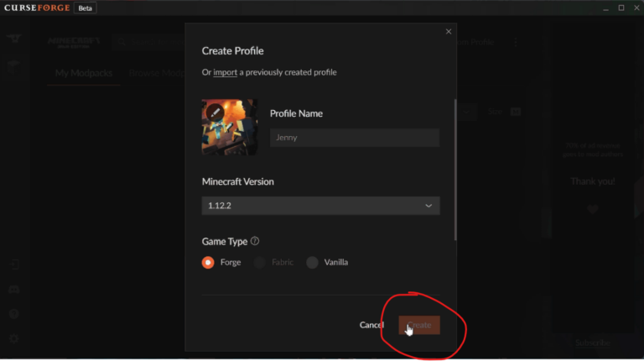644x361 pixels.
Task: Minimize the CurseForge window
Action: tap(605, 8)
